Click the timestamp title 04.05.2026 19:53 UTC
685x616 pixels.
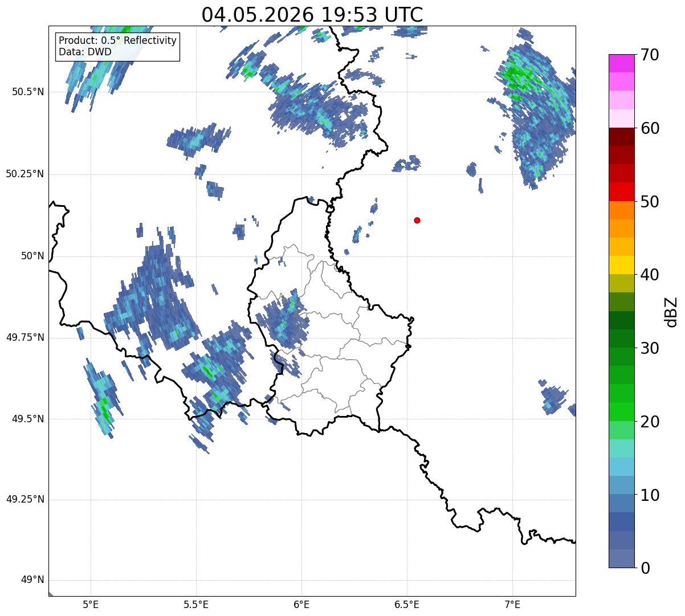point(312,15)
